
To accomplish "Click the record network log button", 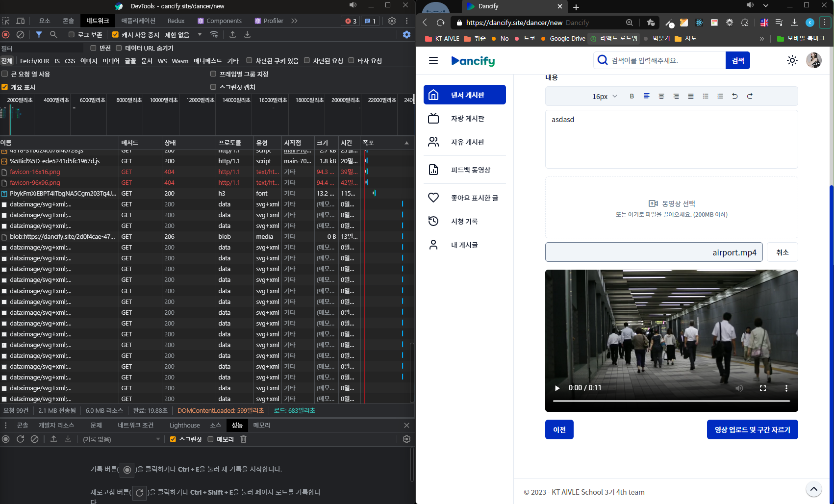I will click(x=6, y=34).
